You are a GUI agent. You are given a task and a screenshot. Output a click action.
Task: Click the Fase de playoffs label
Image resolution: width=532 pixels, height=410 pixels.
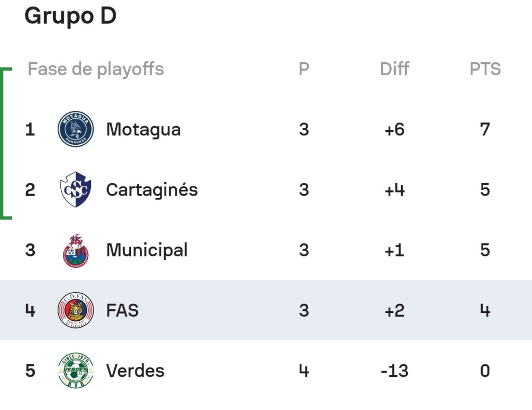96,70
